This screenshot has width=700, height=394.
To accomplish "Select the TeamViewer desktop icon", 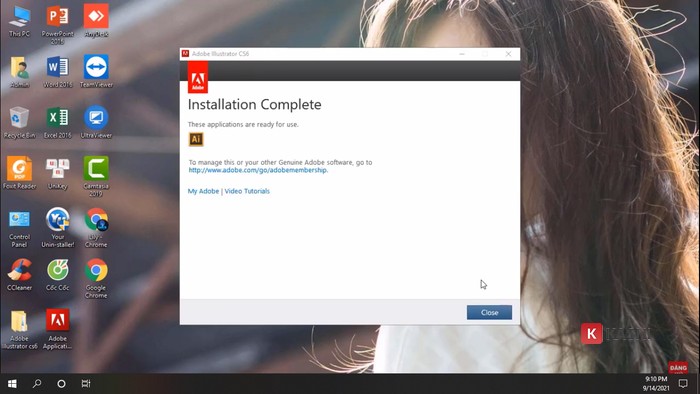I will (96, 72).
